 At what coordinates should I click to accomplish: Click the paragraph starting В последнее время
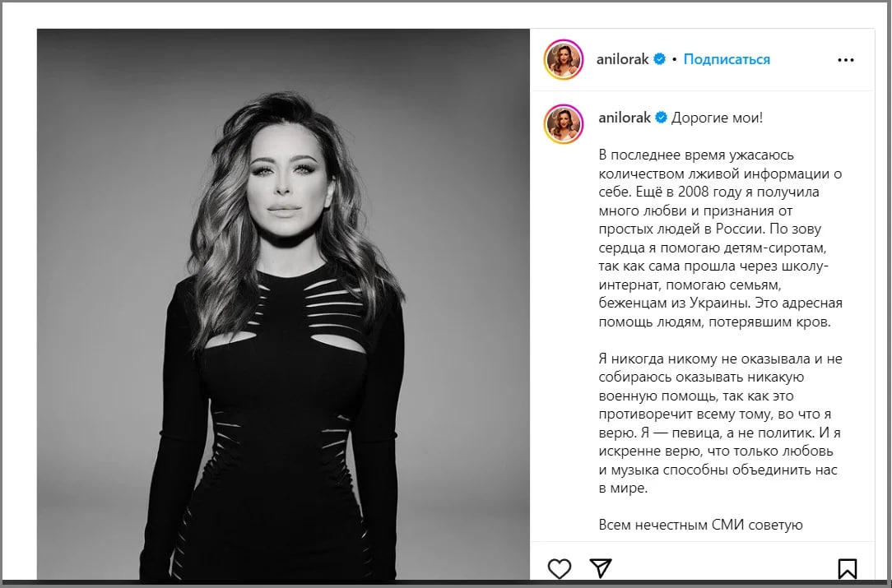point(720,238)
